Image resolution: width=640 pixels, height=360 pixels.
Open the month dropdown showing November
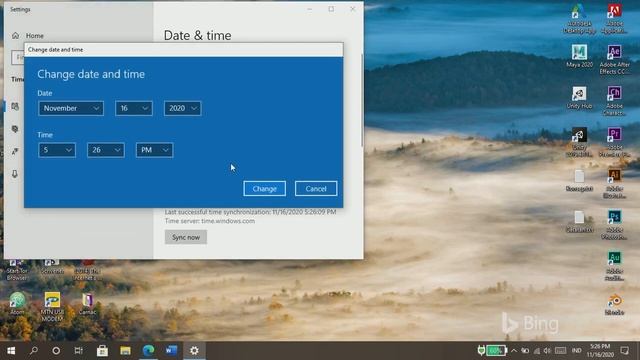pos(71,108)
